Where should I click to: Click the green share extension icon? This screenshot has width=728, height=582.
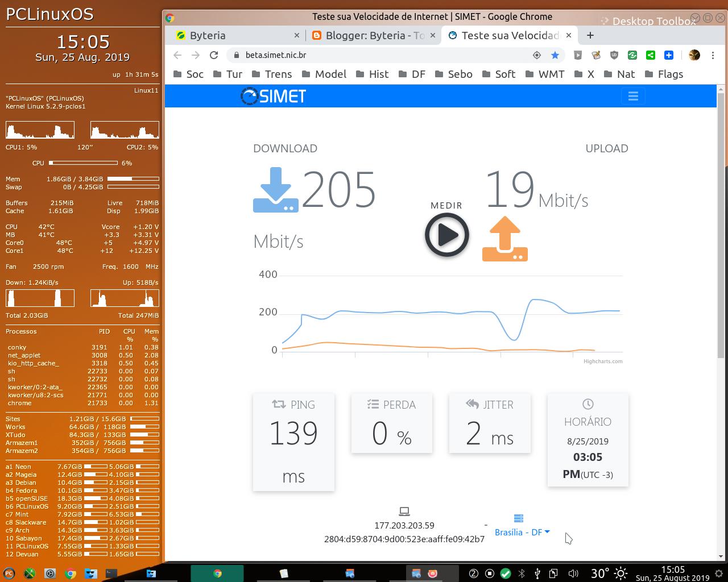(x=651, y=55)
